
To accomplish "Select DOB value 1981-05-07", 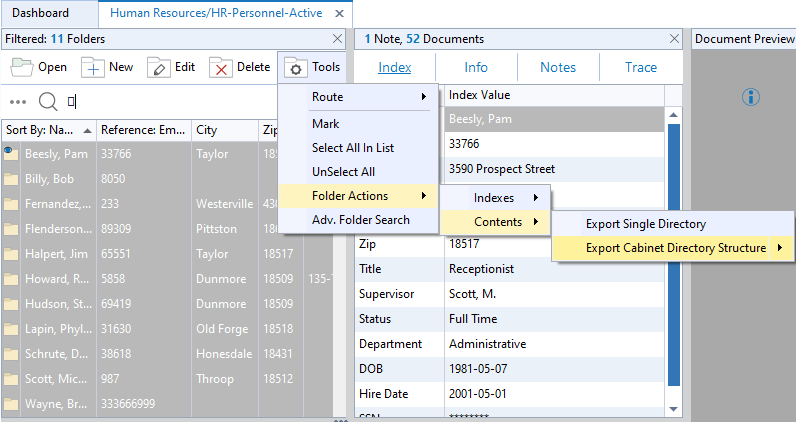I will click(478, 369).
